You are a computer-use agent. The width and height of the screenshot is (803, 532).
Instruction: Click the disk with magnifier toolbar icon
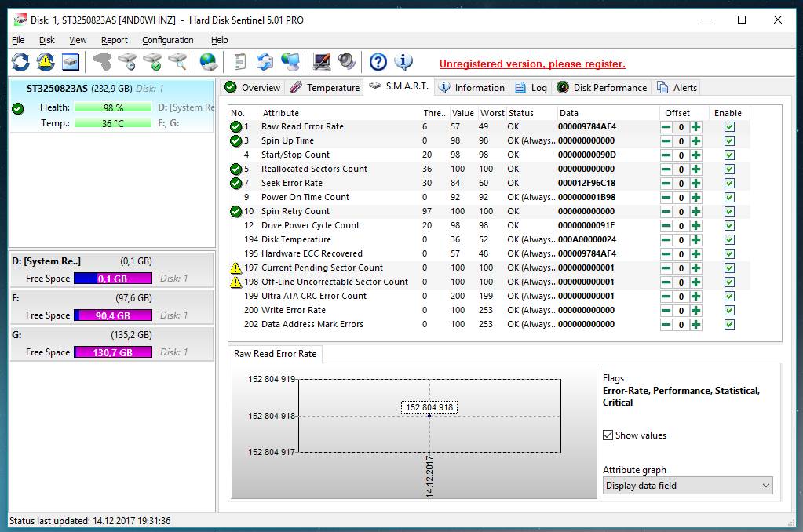178,62
